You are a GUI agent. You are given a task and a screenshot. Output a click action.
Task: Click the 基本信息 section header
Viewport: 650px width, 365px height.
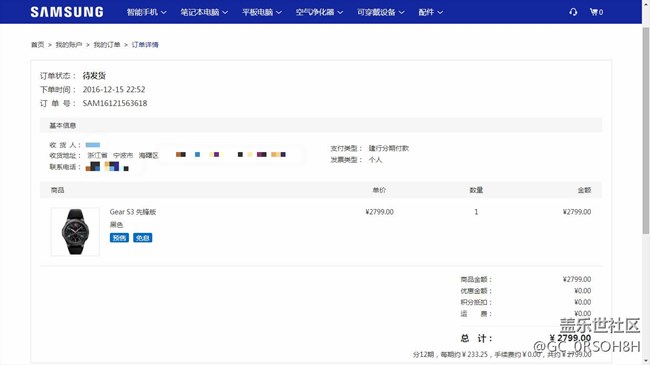[x=321, y=125]
